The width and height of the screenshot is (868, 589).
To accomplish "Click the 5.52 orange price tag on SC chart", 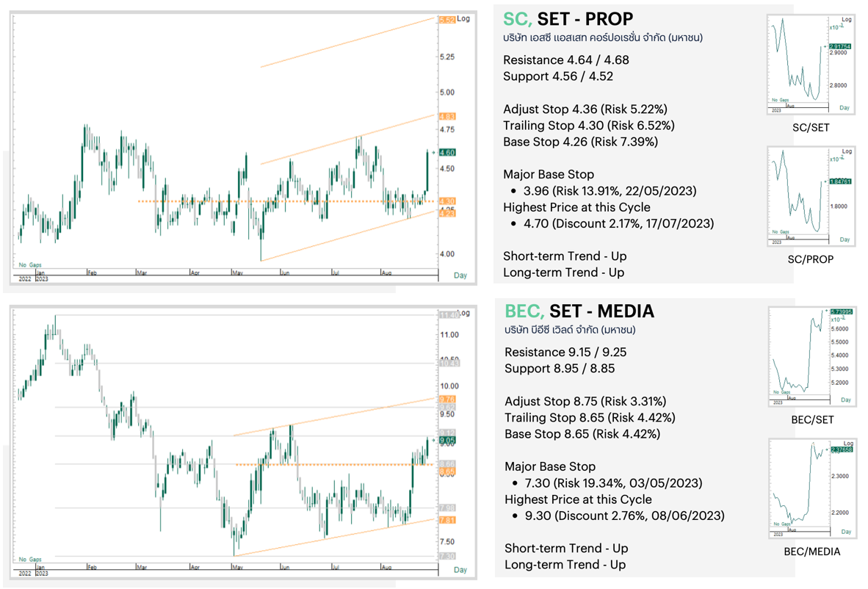I will pos(447,20).
